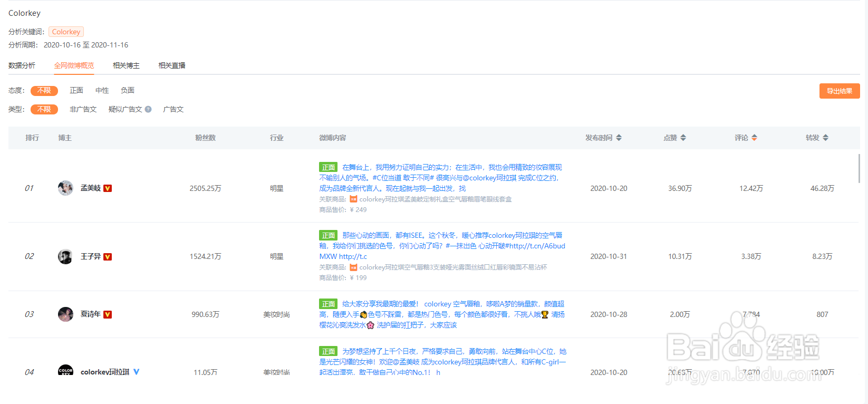The height and width of the screenshot is (404, 868).
Task: Click colorkey珂拉琪 blue verified badge
Action: (x=137, y=372)
